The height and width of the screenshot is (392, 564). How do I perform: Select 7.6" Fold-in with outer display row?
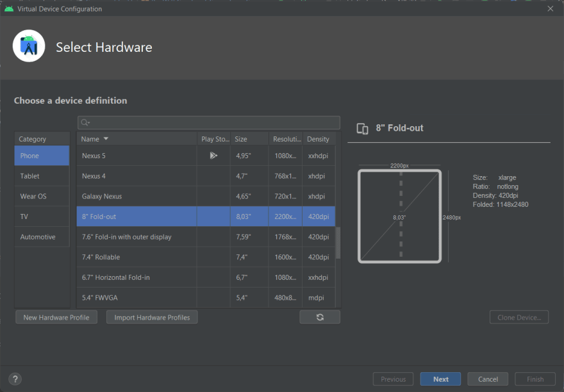[206, 237]
